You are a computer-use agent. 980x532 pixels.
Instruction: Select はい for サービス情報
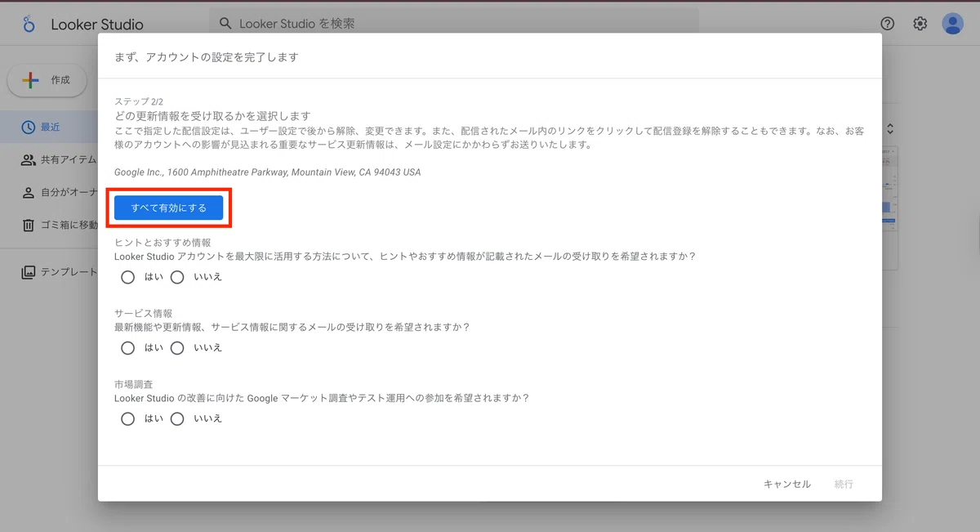pos(127,348)
